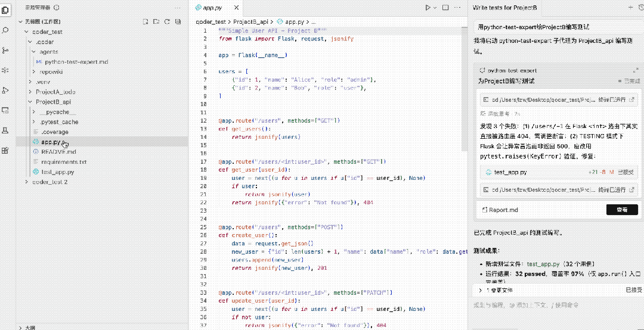Expand the 深度思考 7s thinking section

(x=500, y=113)
